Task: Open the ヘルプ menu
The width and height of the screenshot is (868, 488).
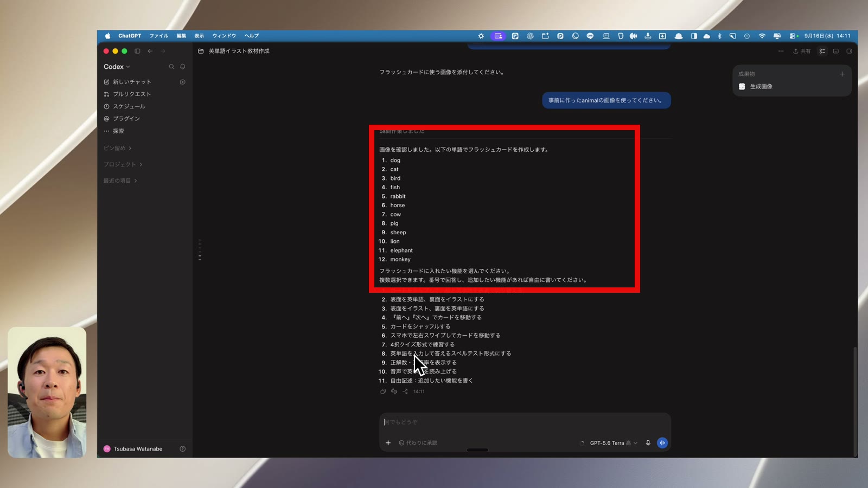Action: click(252, 36)
